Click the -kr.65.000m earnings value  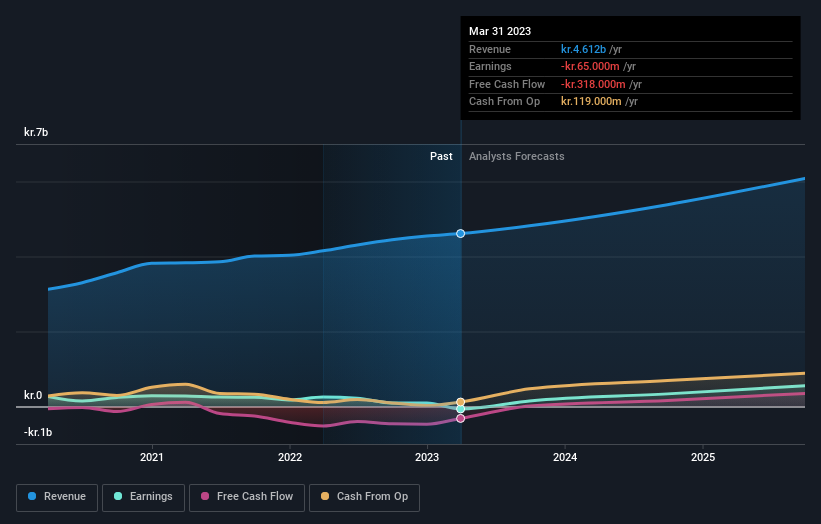590,66
